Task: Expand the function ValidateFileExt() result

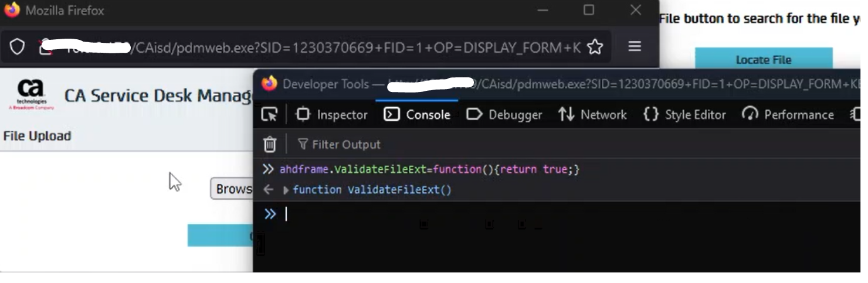Action: coord(286,190)
